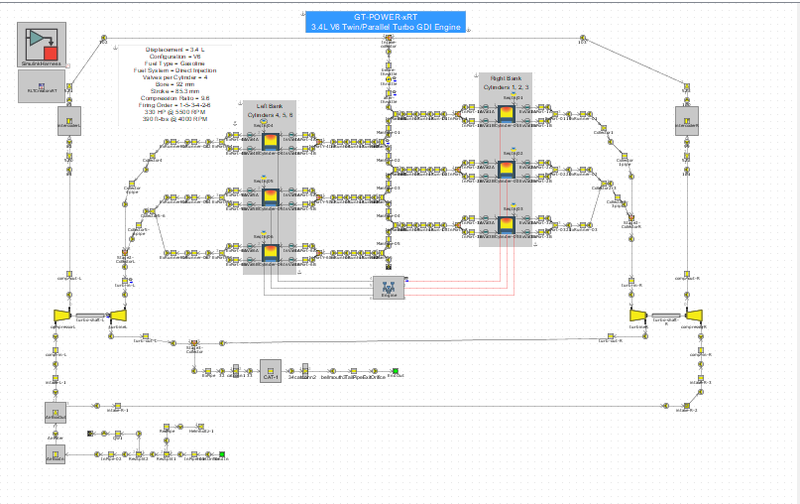Click the injector above middle Right Bank cylinder

pyautogui.click(x=513, y=149)
